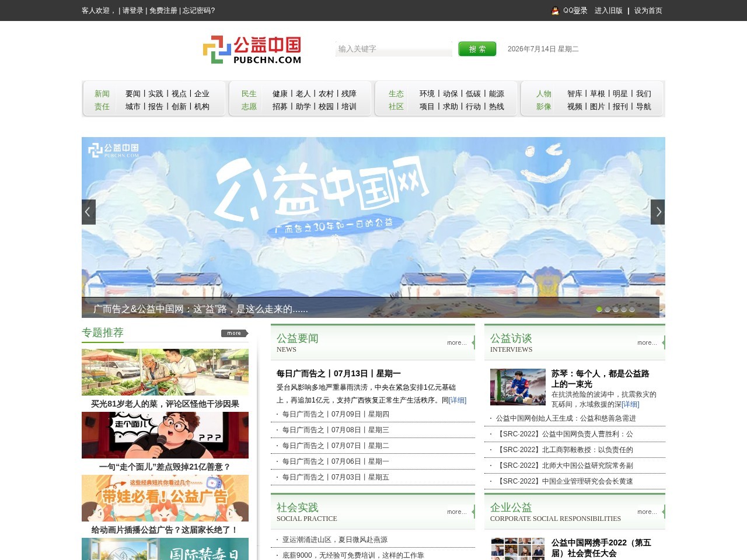Select 助学 in navigation
Image resolution: width=747 pixels, height=560 pixels.
tap(303, 106)
